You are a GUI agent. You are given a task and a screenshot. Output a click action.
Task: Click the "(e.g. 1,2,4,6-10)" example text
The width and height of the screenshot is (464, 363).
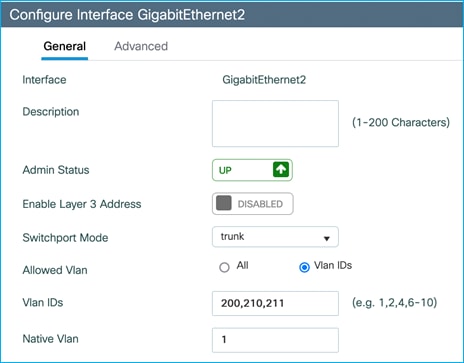click(x=395, y=303)
